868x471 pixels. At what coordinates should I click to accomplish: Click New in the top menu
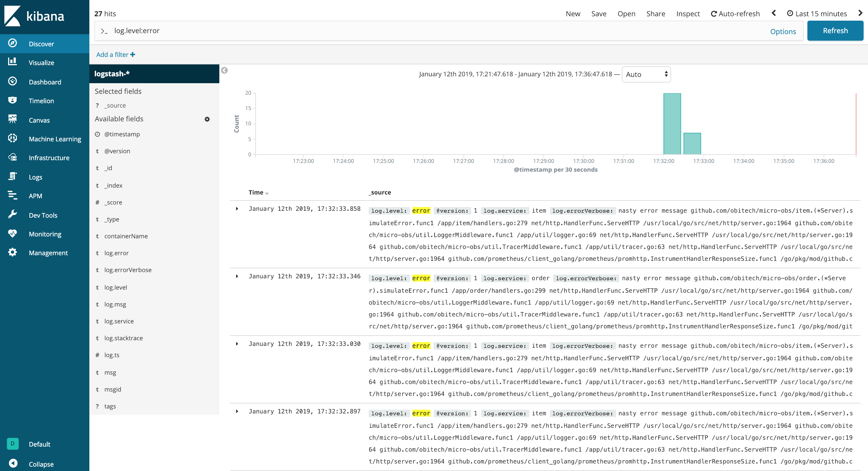pos(573,13)
